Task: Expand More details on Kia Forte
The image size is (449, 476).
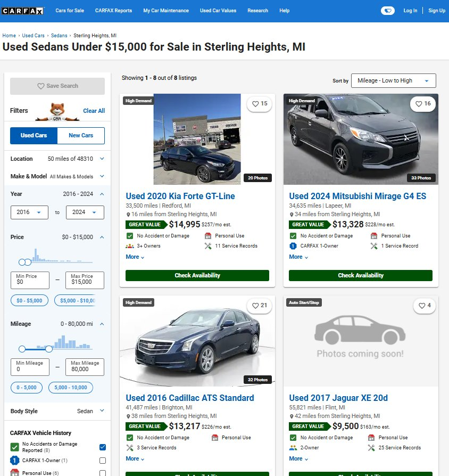Action: [x=135, y=257]
